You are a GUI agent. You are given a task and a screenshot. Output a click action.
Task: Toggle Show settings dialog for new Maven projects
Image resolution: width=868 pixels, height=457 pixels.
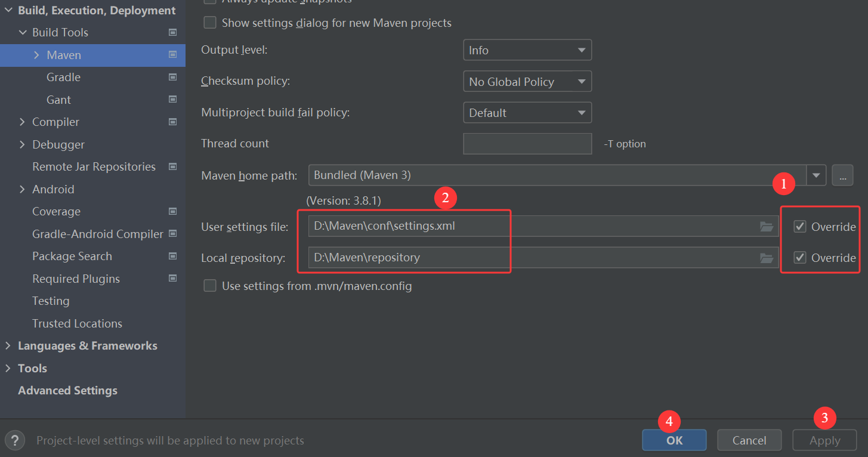tap(210, 23)
